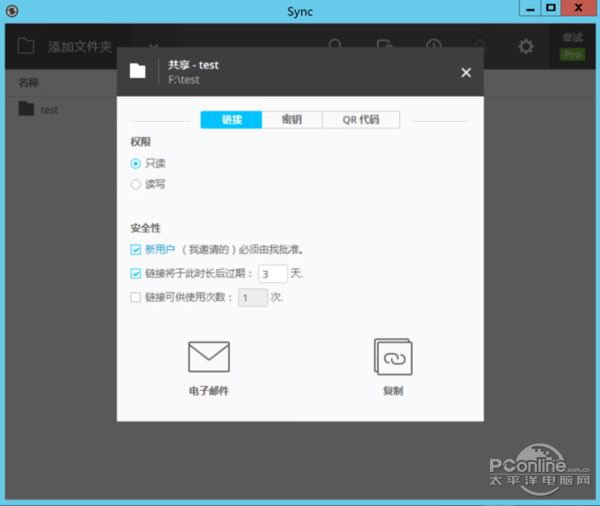600x506 pixels.
Task: Click the Sync app icon in title bar
Action: [12, 11]
